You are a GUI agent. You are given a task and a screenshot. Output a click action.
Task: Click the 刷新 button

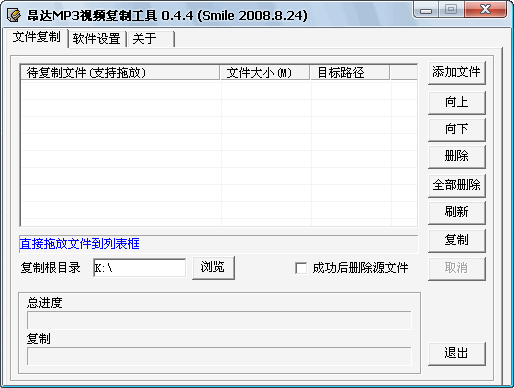pyautogui.click(x=456, y=212)
